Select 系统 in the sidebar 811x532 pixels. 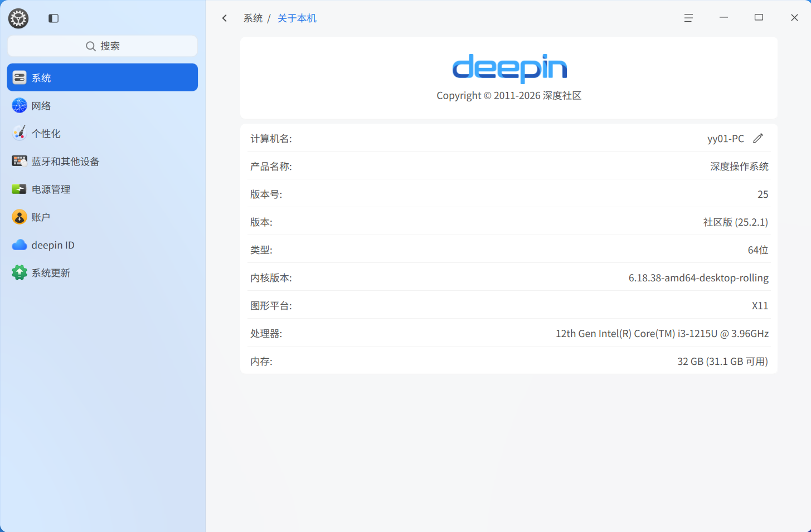[103, 77]
